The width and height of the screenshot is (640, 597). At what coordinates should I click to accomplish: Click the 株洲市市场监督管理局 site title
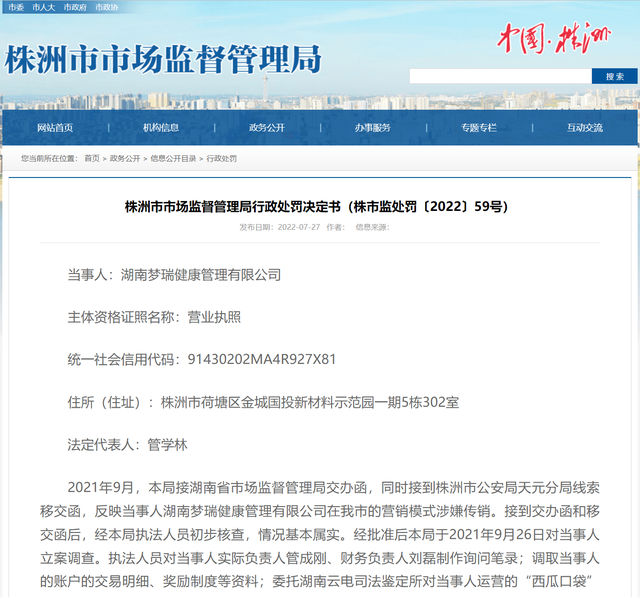pos(163,60)
